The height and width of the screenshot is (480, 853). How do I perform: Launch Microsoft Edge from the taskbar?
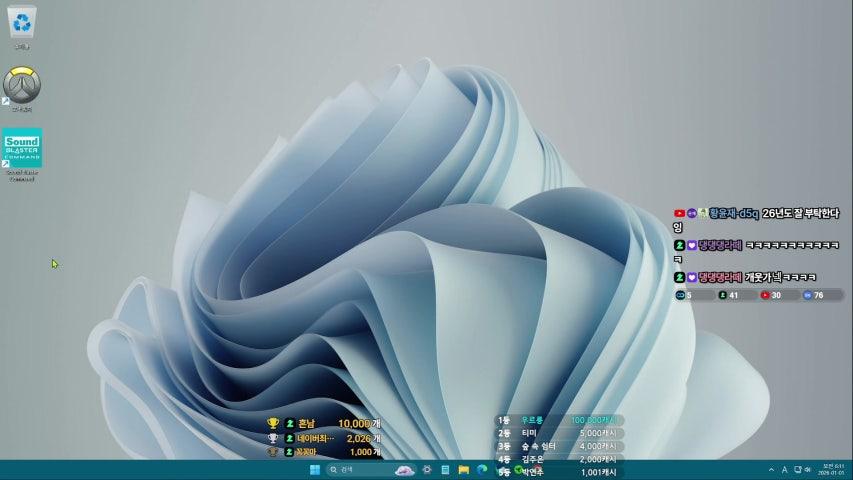(x=482, y=469)
